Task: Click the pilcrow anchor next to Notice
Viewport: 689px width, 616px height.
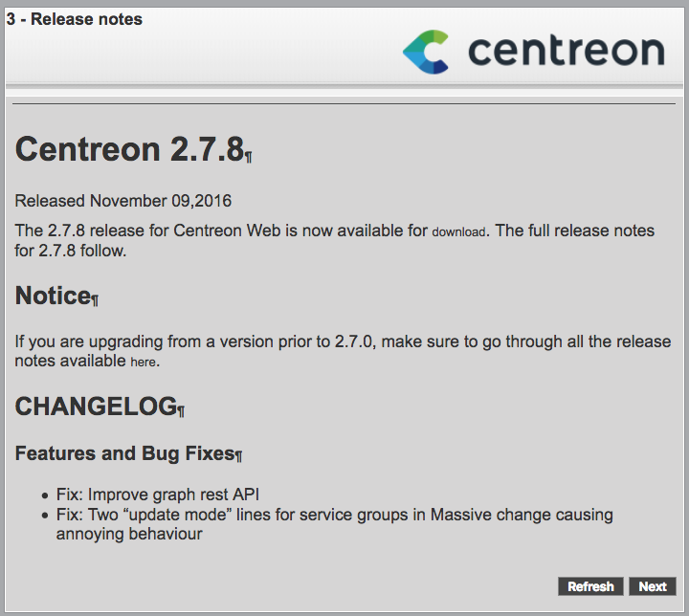Action: 96,301
